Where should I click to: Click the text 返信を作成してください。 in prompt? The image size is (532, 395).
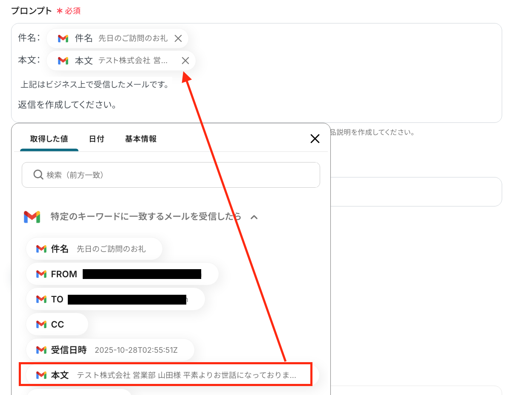point(68,105)
